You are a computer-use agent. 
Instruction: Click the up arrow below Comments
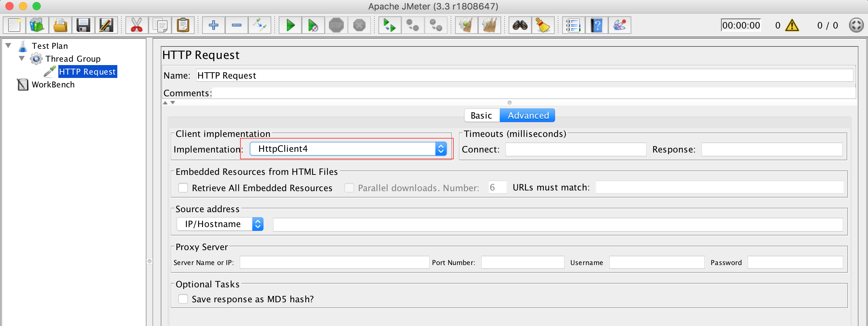click(x=165, y=103)
